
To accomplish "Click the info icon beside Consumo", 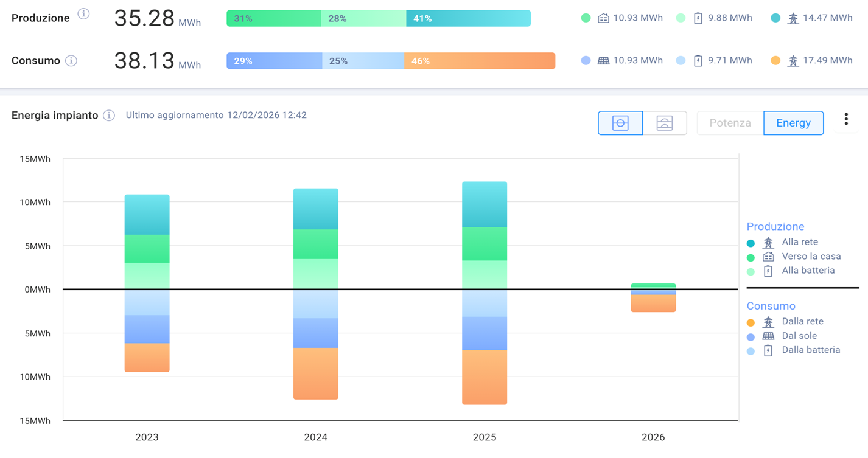I will tap(71, 60).
